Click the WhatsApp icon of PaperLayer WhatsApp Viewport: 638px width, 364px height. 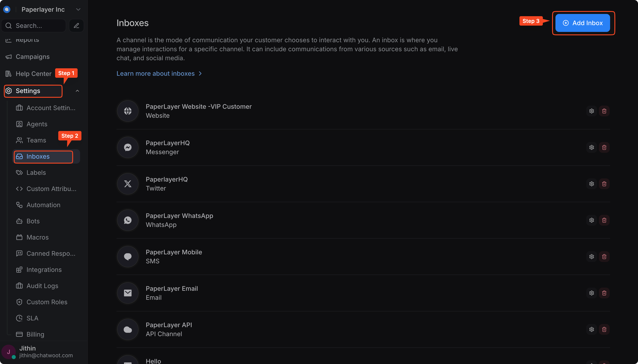128,220
